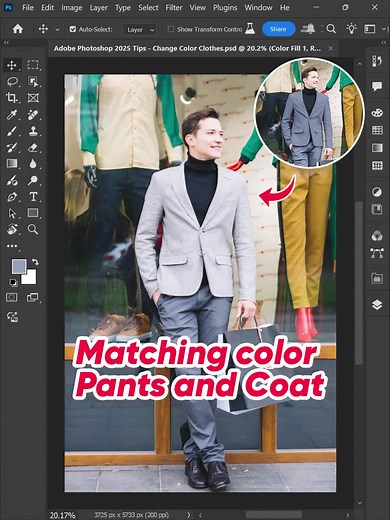Enable Show Transform Controls checkbox
Screen dimensions: 390x520
point(171,29)
